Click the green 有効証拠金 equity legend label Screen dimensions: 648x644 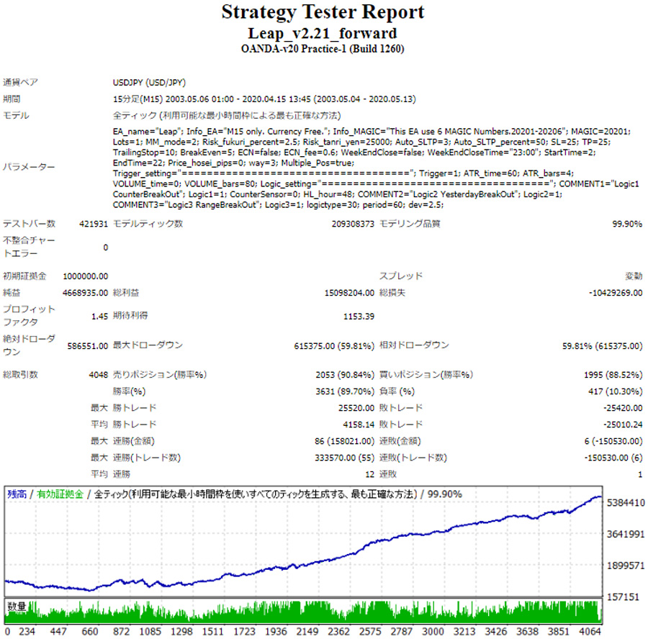coord(60,494)
